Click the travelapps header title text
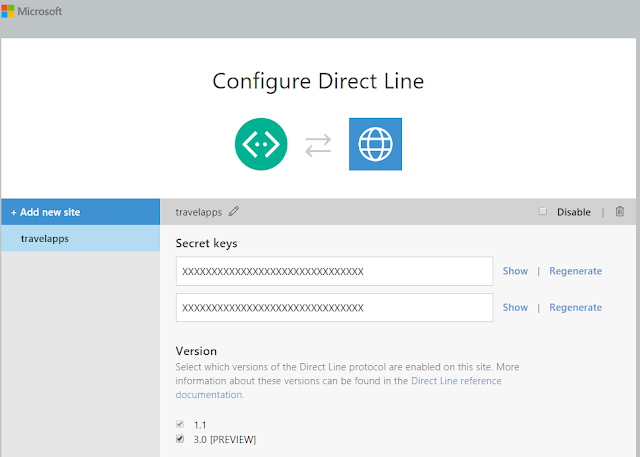 click(x=199, y=212)
